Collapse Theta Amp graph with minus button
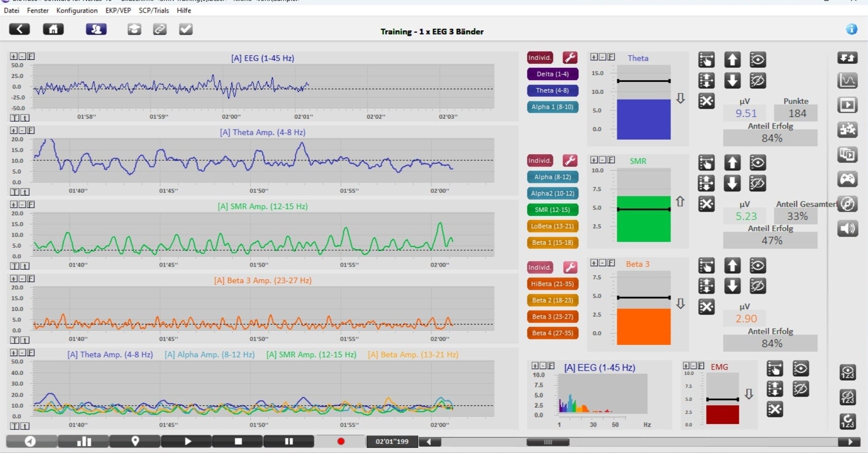868x453 pixels. click(22, 130)
